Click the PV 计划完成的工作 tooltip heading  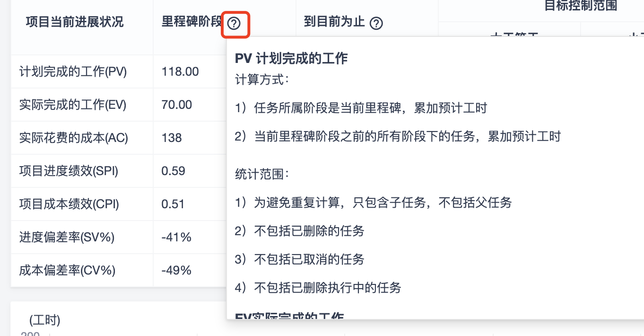(x=291, y=59)
